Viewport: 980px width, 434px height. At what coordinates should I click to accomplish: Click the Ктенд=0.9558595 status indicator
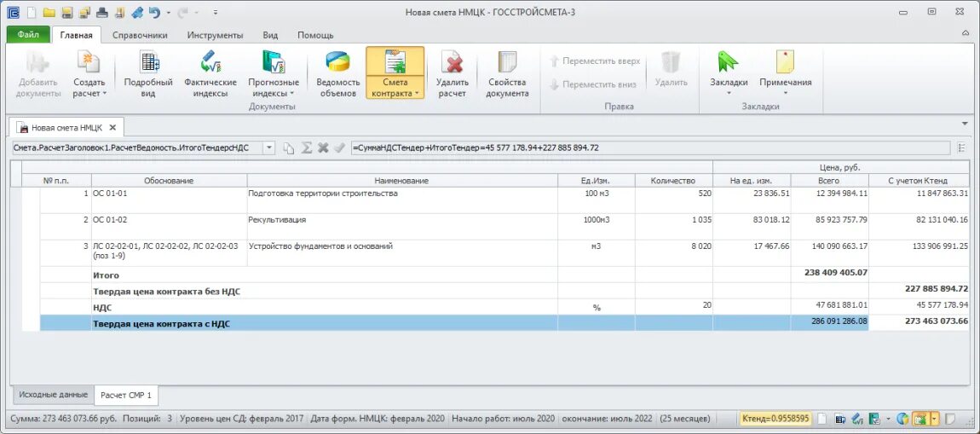click(x=775, y=419)
